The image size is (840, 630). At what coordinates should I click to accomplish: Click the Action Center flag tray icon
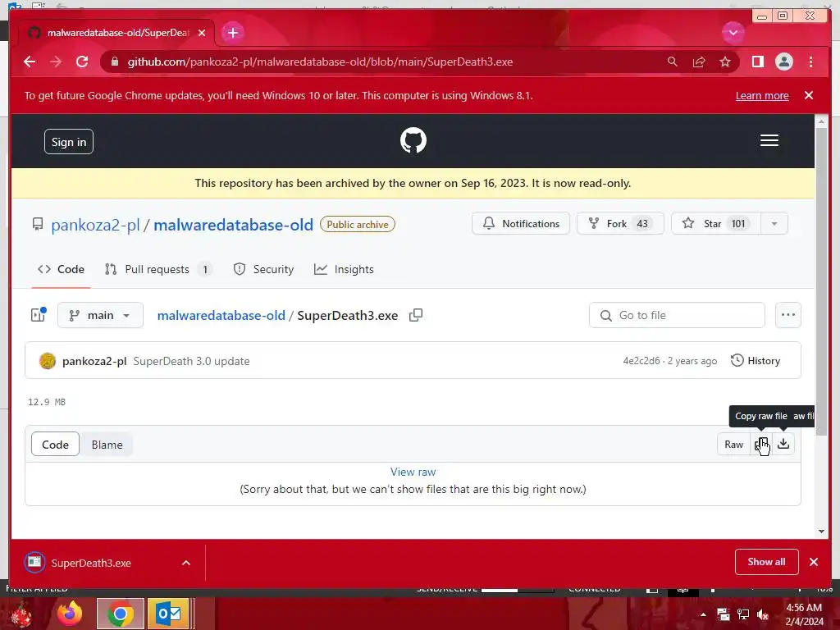pos(724,614)
